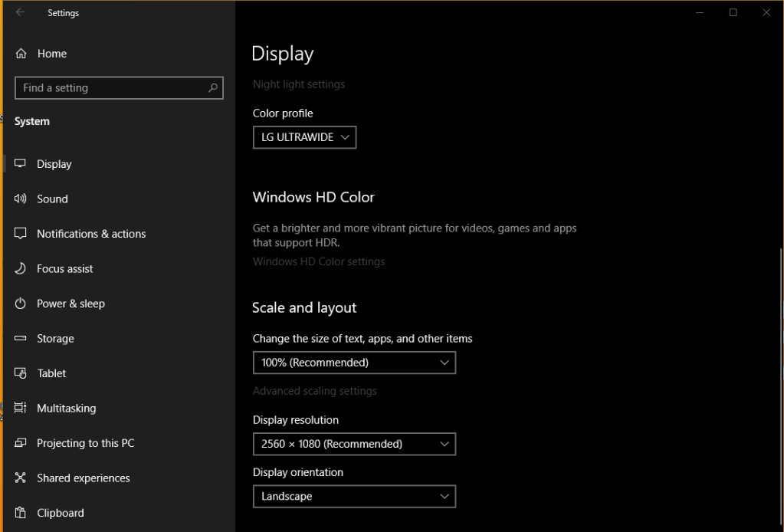Open the Display resolution dropdown
Screen dimensions: 784x532
(x=354, y=444)
